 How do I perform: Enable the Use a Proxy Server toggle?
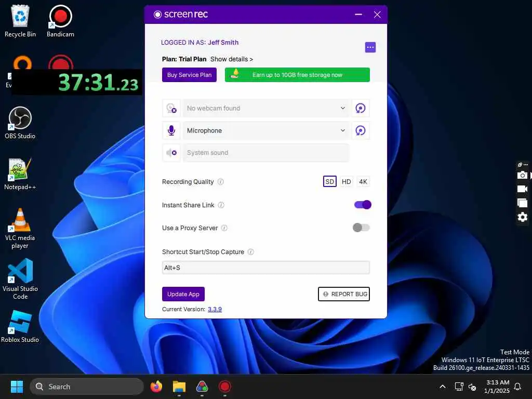[x=361, y=228]
